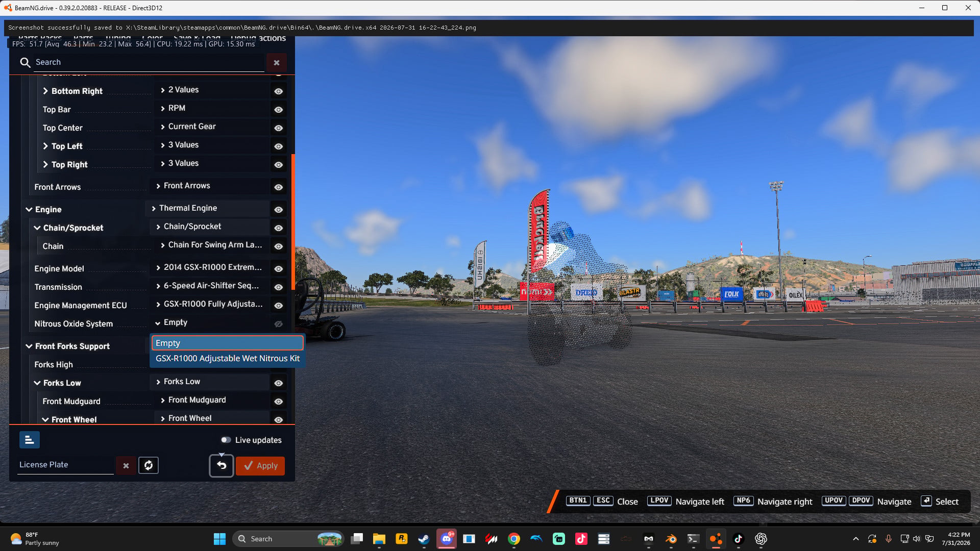Screen dimensions: 980x551
Task: Open Blender from the taskbar
Action: tap(671, 539)
